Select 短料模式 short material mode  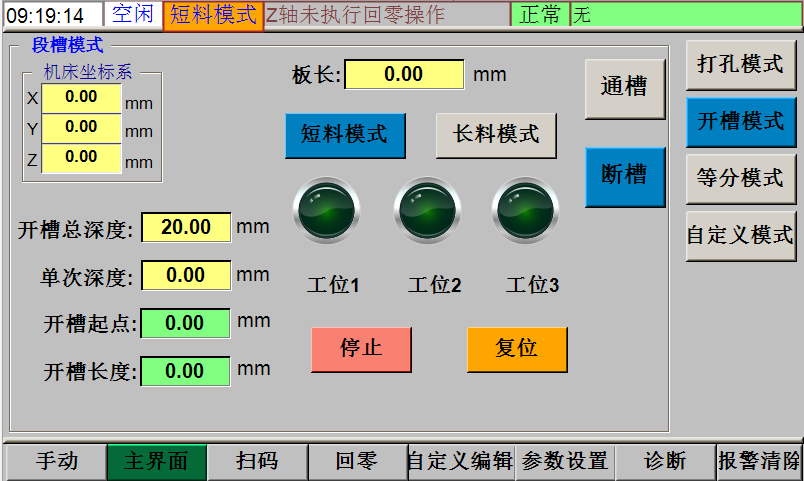click(345, 135)
